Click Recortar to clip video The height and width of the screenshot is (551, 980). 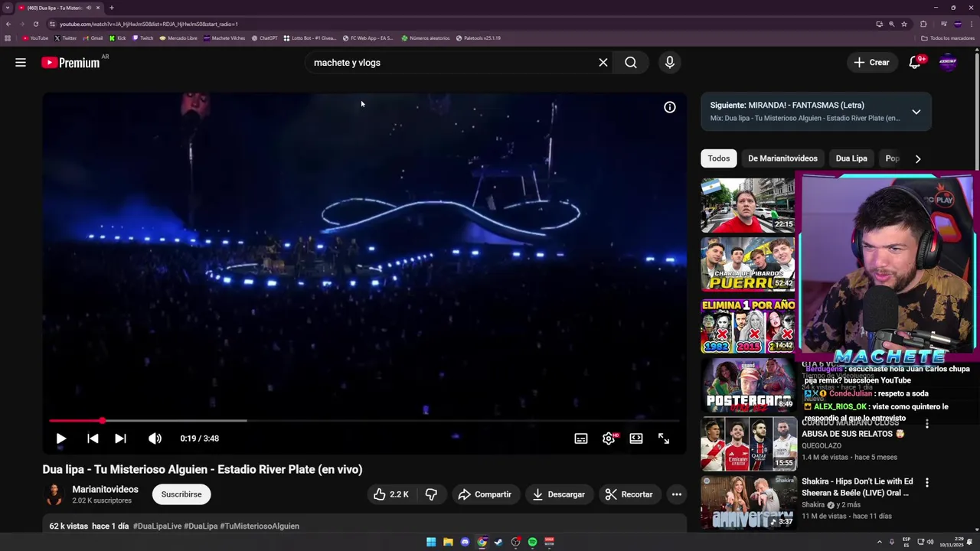pyautogui.click(x=629, y=494)
